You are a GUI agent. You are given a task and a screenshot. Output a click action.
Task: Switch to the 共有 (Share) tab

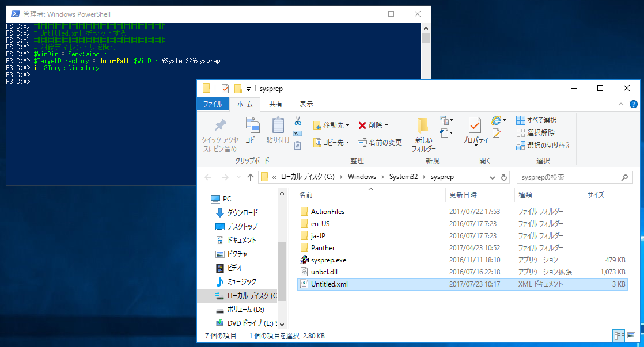(x=275, y=104)
